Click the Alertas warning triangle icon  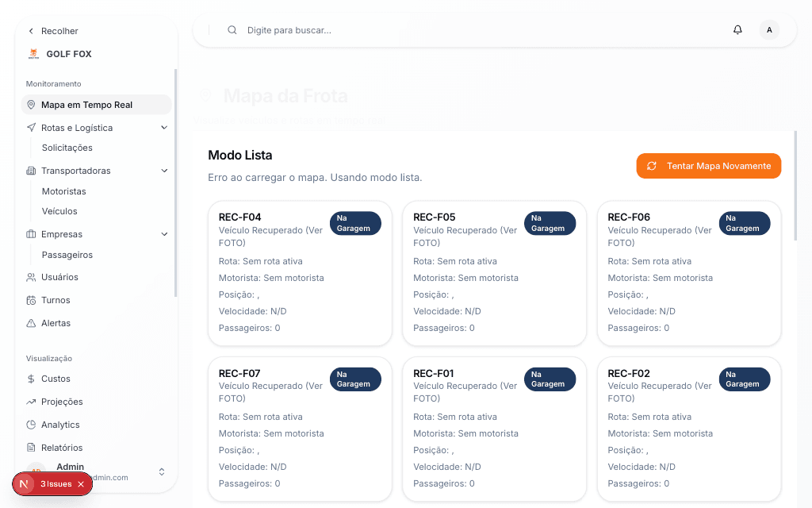pos(30,323)
